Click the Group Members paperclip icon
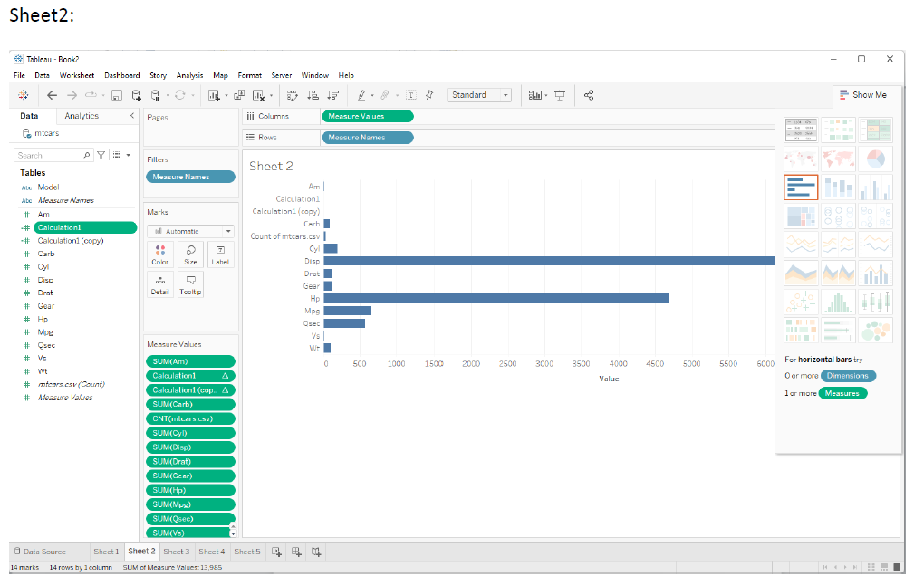This screenshot has width=924, height=586. 385,95
